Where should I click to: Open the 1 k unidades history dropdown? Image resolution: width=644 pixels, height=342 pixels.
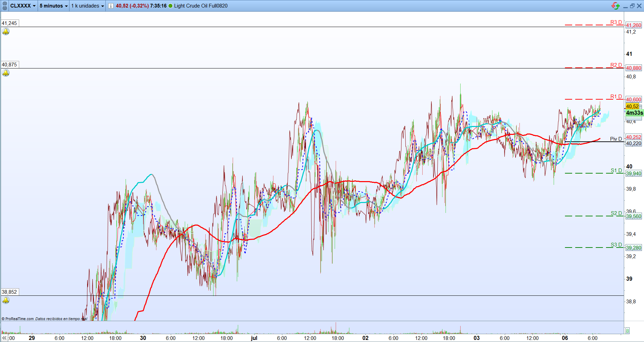(88, 6)
